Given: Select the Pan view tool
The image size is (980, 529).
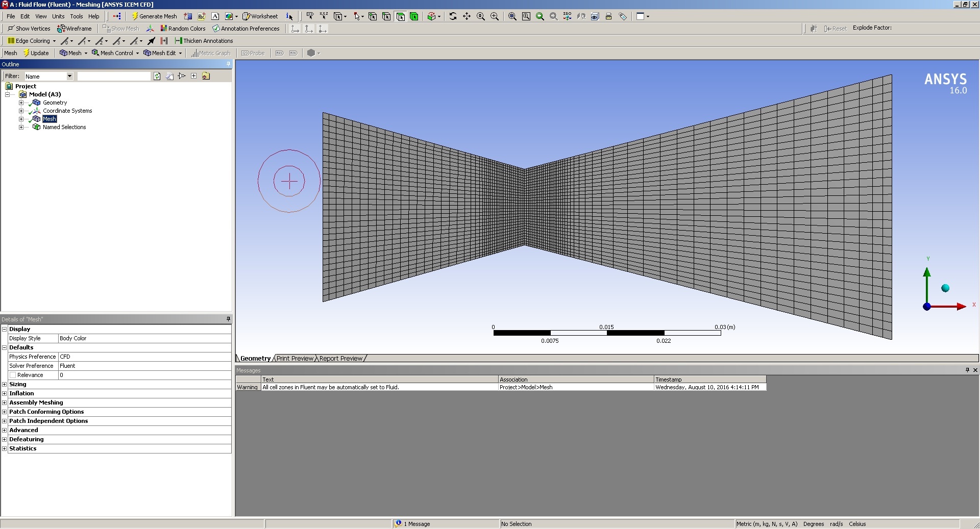Looking at the screenshot, I should (x=467, y=16).
